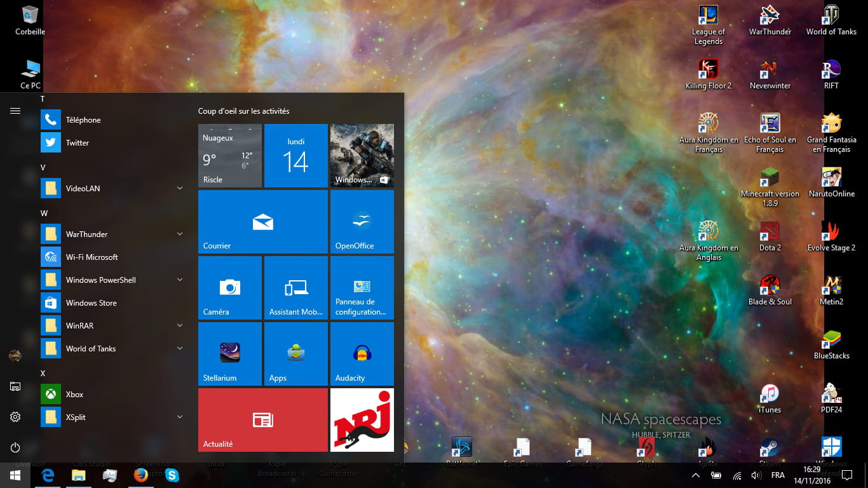Open the weather tile for Riscle
Screen dimensions: 868x488
(x=230, y=156)
